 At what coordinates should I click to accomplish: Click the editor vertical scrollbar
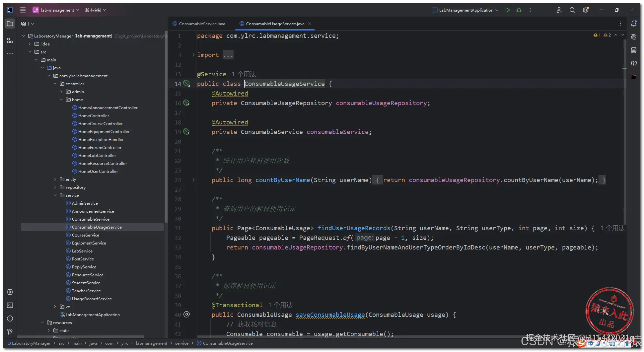[x=624, y=133]
